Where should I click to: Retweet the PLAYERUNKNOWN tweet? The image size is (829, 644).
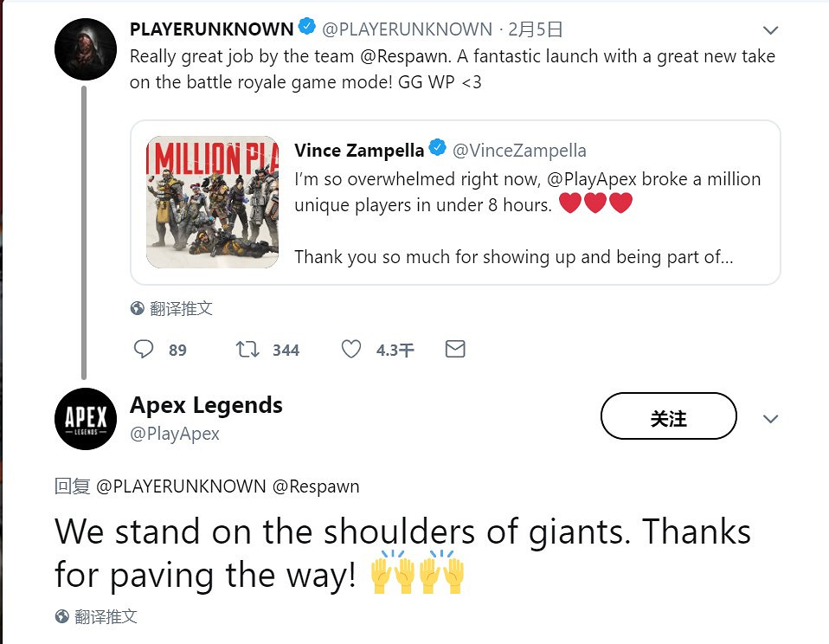(247, 350)
